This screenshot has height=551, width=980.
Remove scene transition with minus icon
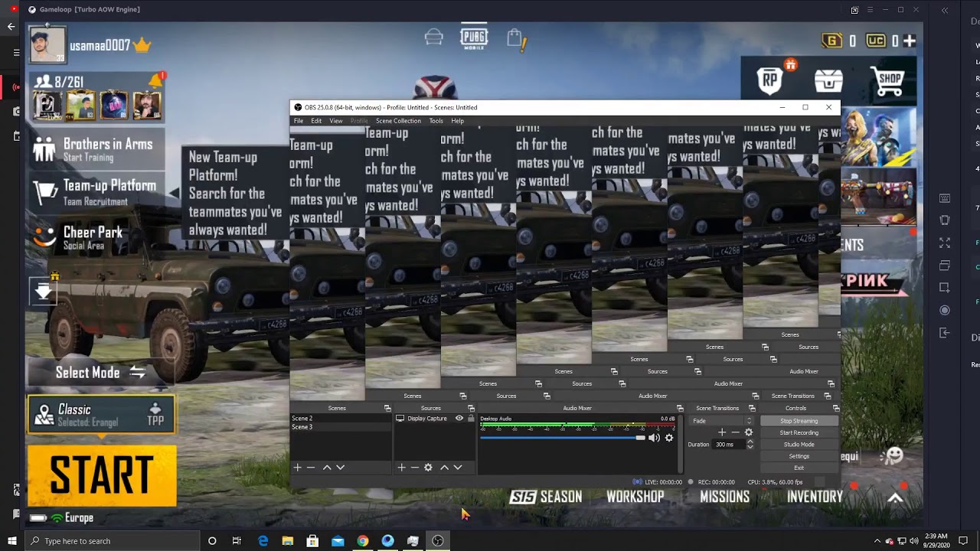click(x=735, y=432)
